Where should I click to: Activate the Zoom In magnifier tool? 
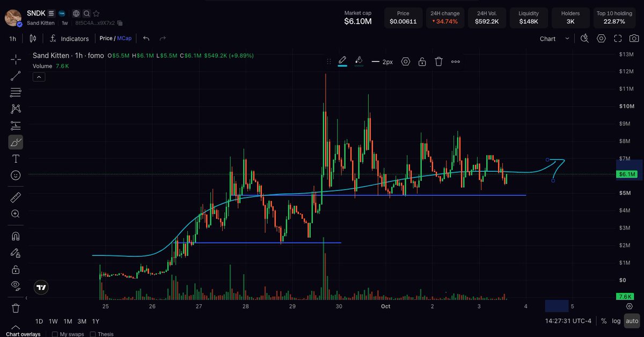(x=16, y=214)
